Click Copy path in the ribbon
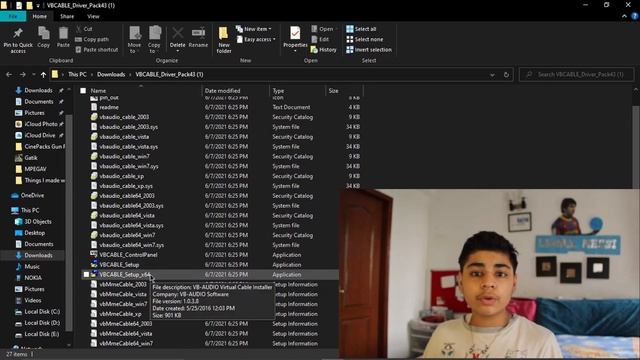 coord(92,39)
